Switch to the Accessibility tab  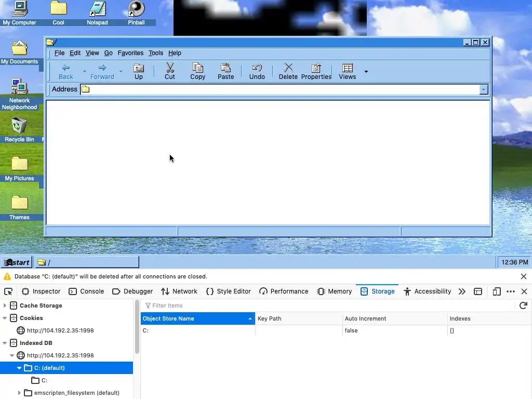[427, 291]
